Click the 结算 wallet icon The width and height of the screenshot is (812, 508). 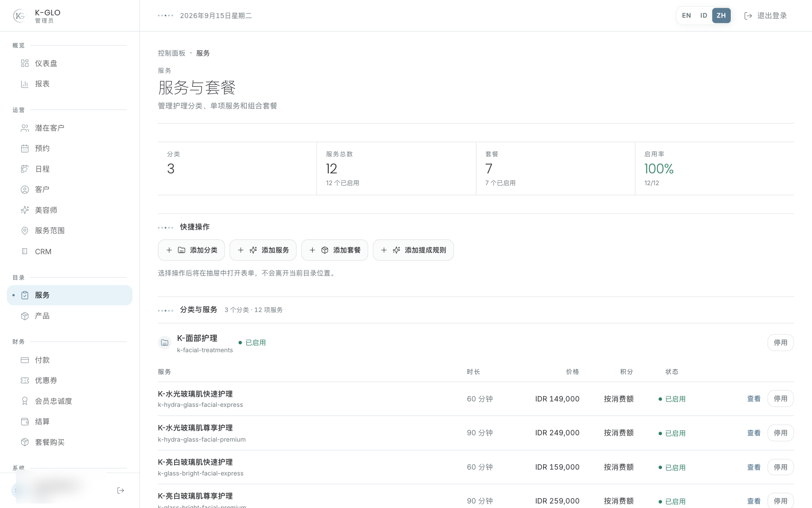click(x=25, y=422)
